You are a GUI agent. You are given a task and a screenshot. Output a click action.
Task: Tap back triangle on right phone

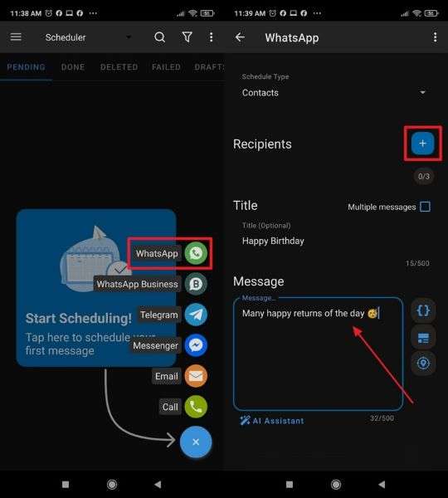(x=382, y=485)
